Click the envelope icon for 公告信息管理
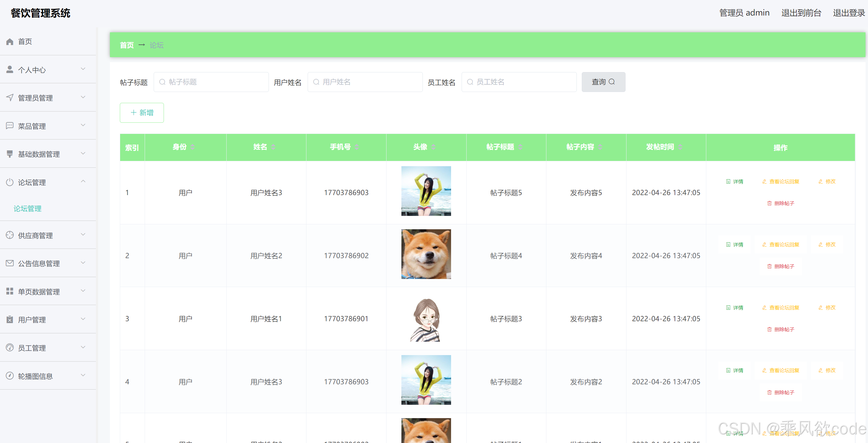This screenshot has height=443, width=868. point(10,263)
